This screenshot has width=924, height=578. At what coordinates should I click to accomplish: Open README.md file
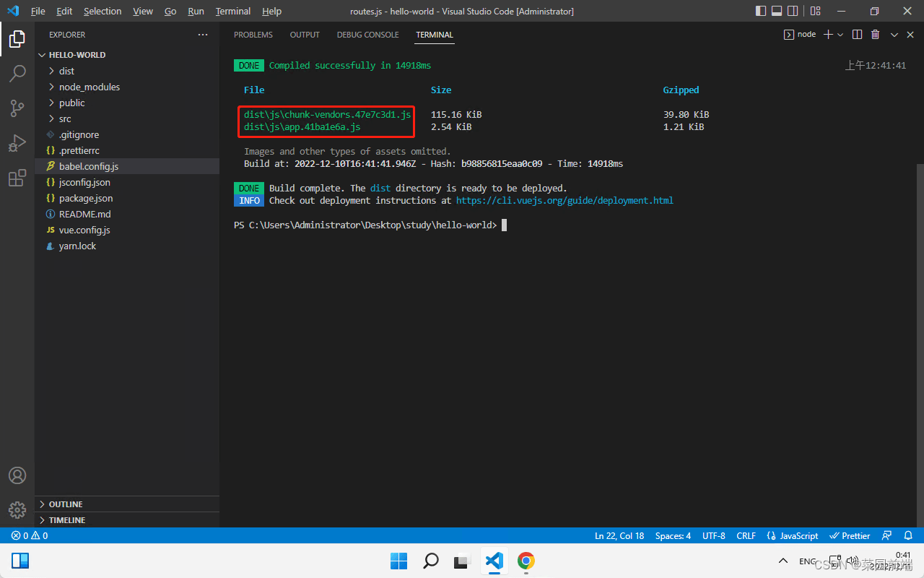pyautogui.click(x=127, y=214)
